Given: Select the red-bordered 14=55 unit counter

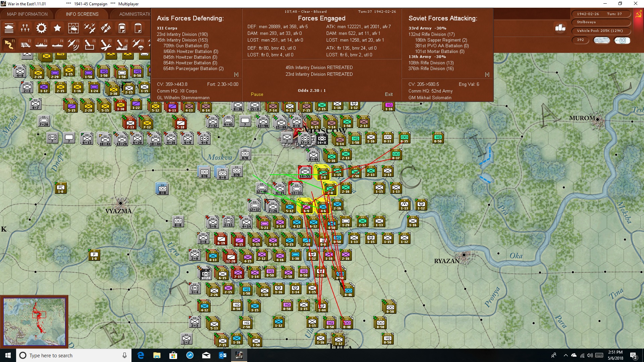Looking at the screenshot, I should click(305, 172).
